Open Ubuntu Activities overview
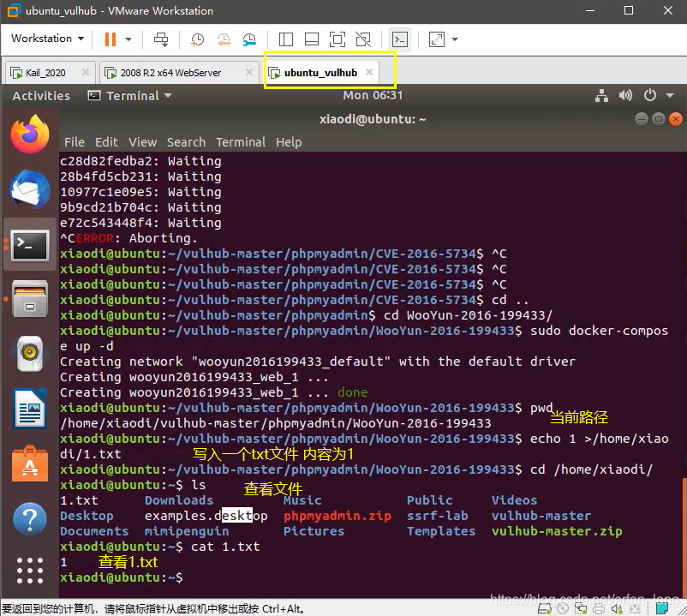This screenshot has height=616, width=687. point(41,95)
